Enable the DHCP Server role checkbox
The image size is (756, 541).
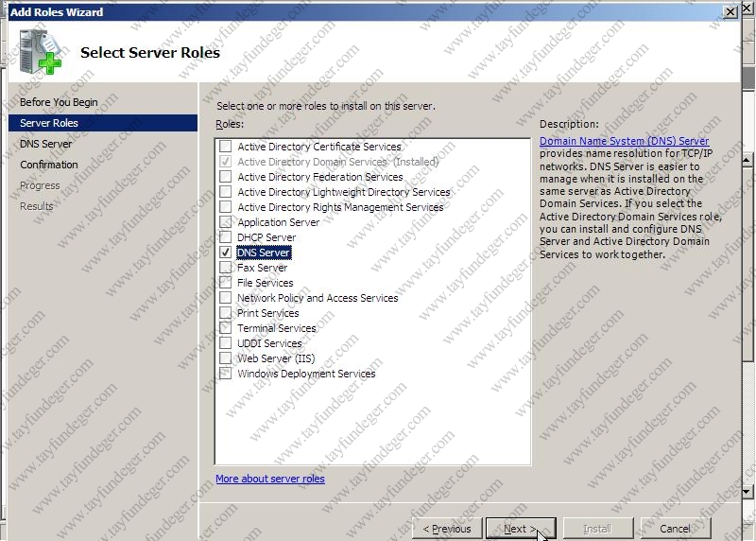(x=225, y=237)
